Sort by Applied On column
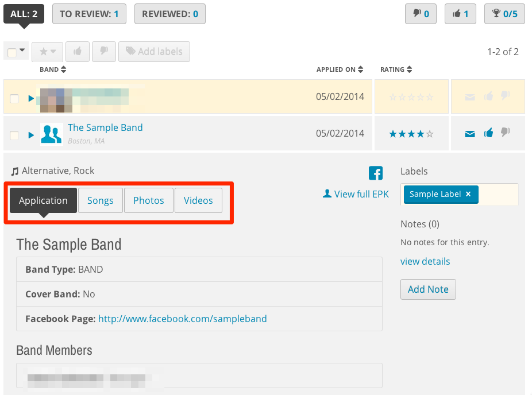Viewport: 532px width, 395px height. coord(340,69)
